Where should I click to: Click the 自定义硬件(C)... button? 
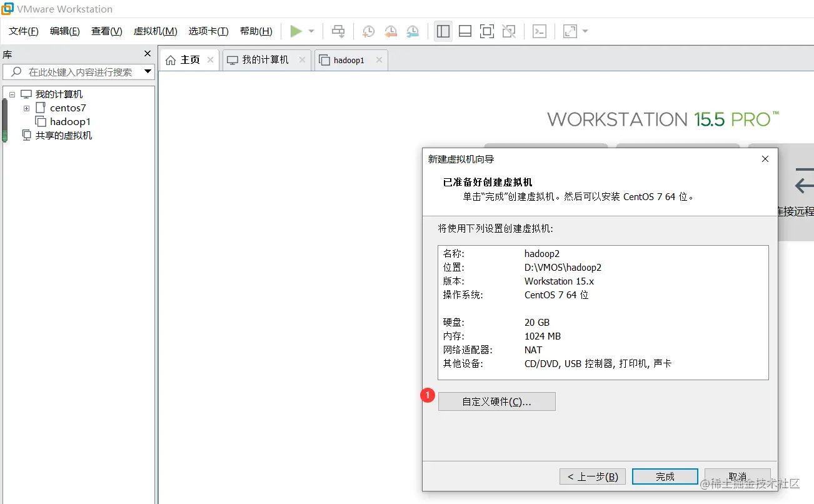pyautogui.click(x=497, y=401)
